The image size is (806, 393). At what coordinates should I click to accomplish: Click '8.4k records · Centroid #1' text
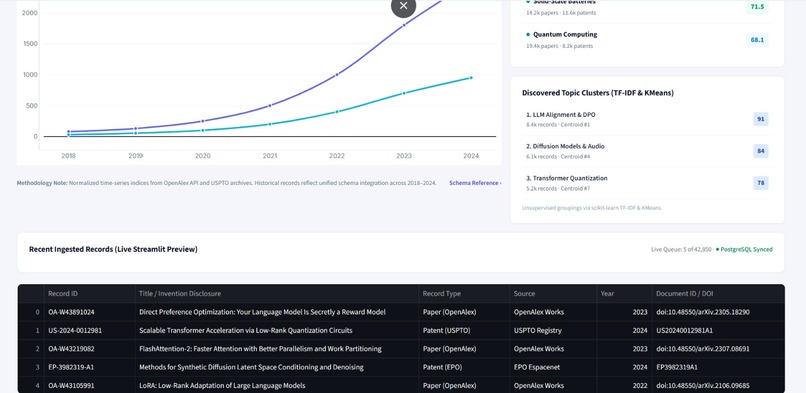pos(558,125)
